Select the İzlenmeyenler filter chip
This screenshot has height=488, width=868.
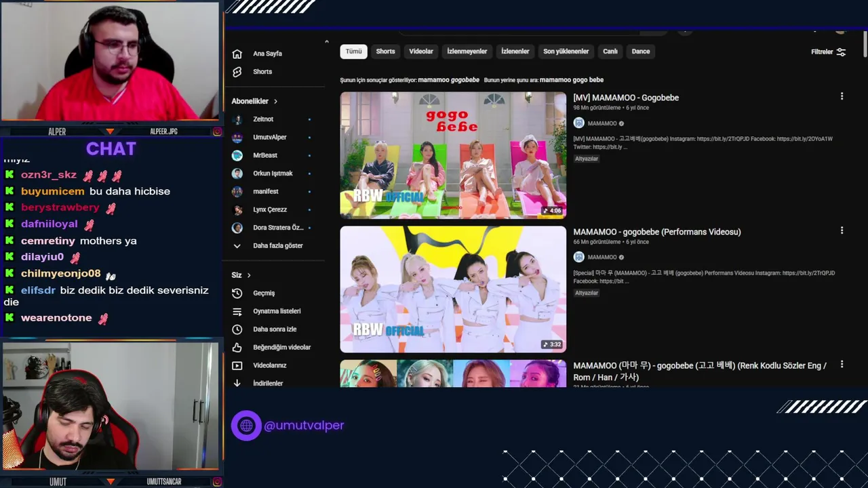[x=467, y=52]
